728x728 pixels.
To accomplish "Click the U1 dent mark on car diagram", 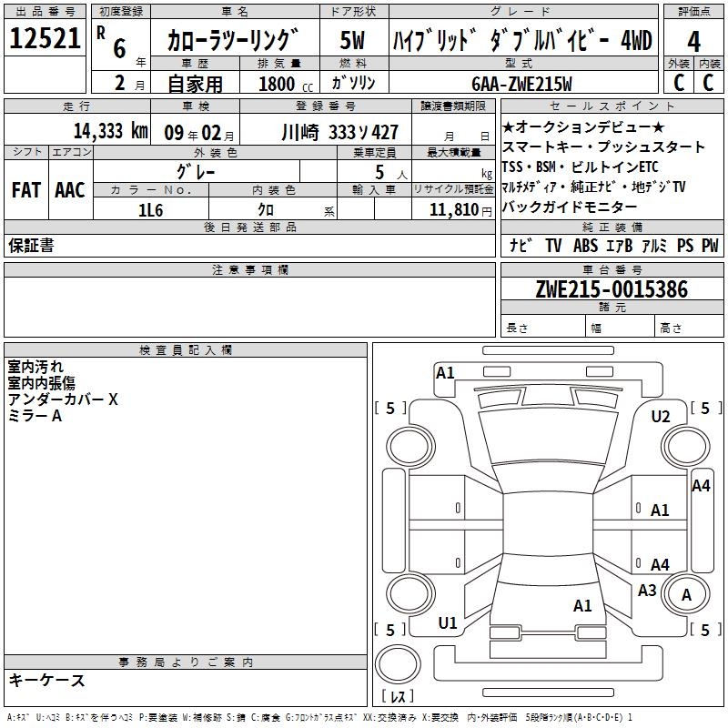I will (x=448, y=623).
